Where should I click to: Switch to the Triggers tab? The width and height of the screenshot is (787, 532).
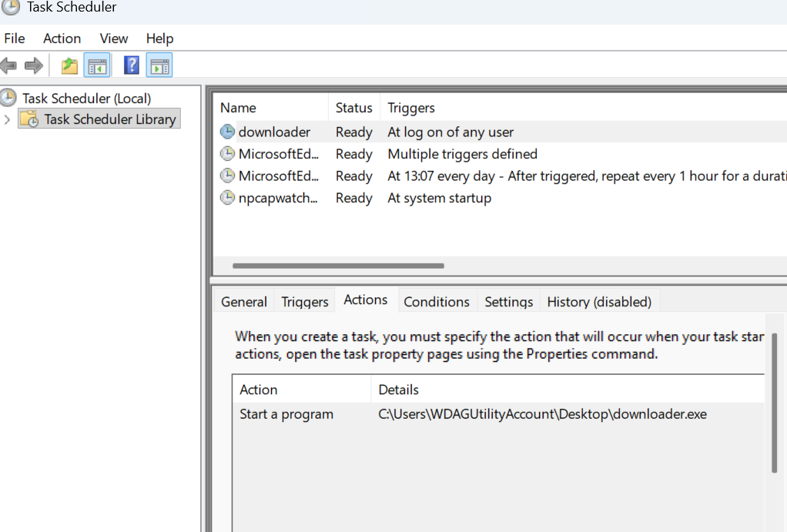coord(305,302)
